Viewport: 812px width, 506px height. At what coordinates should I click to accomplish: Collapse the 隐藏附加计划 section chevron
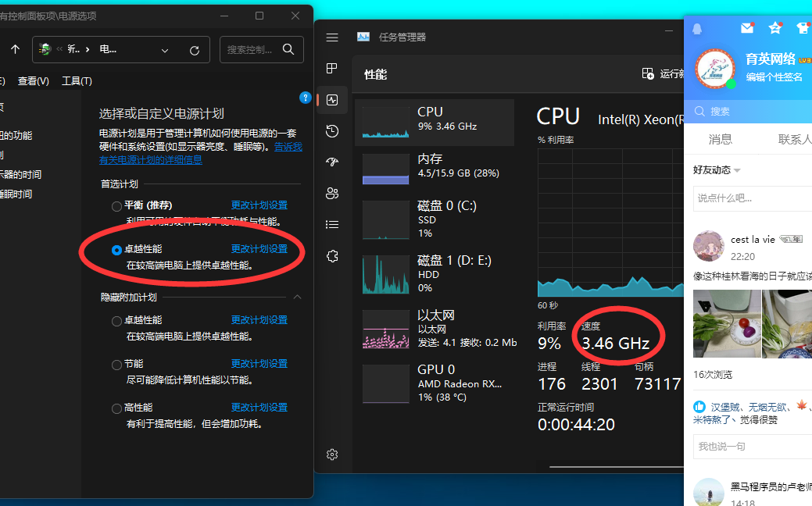(x=297, y=298)
